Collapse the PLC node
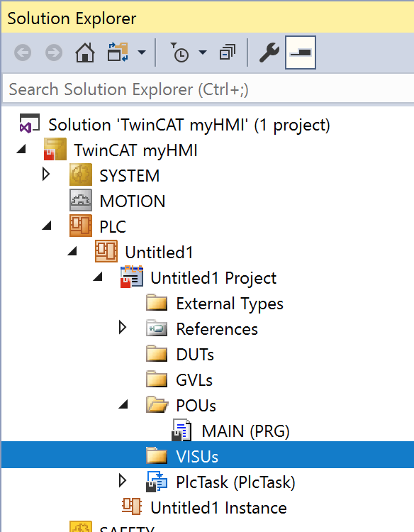 tap(47, 226)
